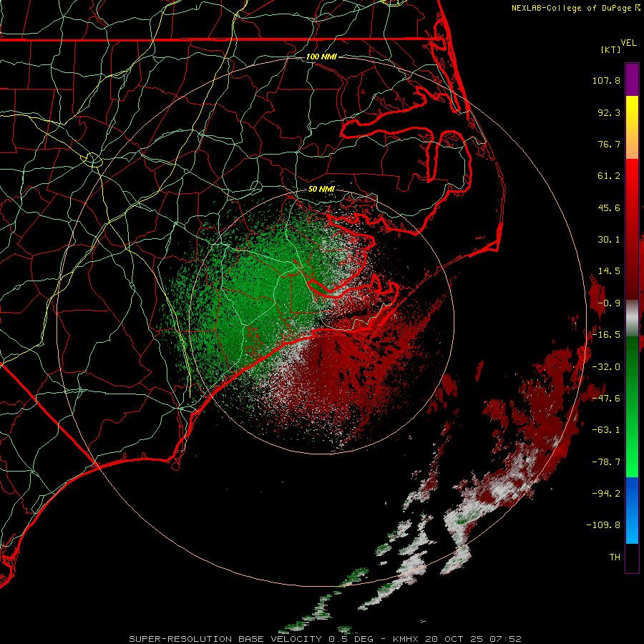Click the gray near-zero segment of the color bar
Viewport: 644px width, 644px height.
point(632,317)
